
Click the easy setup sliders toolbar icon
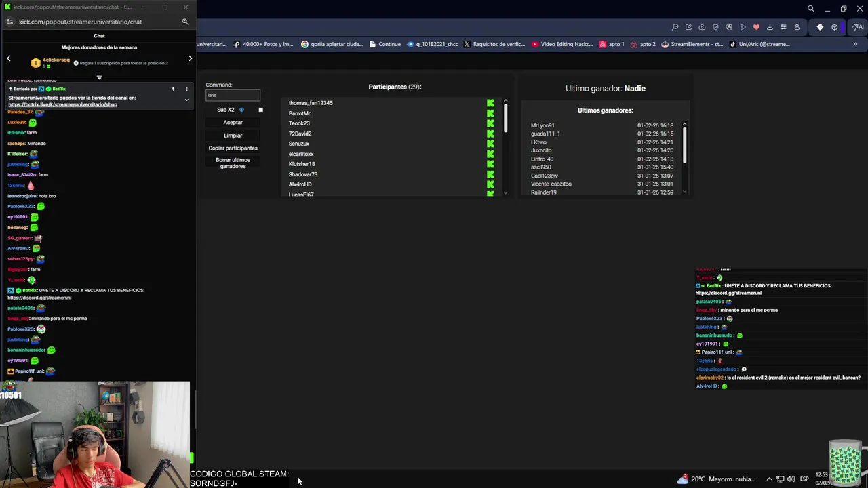783,27
